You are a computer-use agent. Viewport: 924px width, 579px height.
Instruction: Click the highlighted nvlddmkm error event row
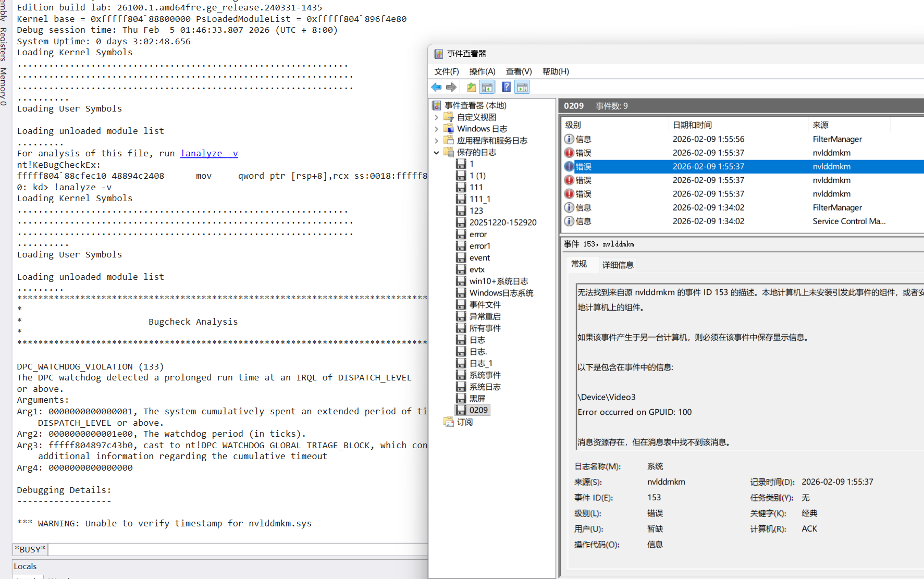pyautogui.click(x=743, y=166)
